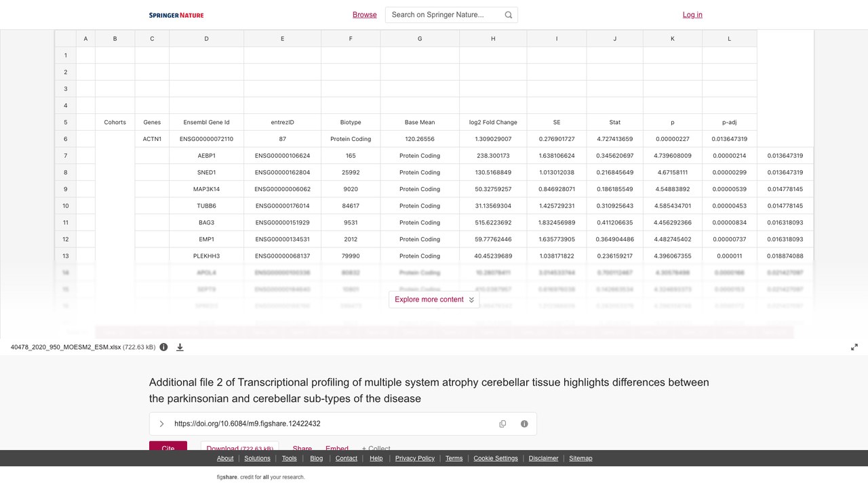Image resolution: width=868 pixels, height=488 pixels.
Task: Click the search magnifier icon
Action: coord(509,15)
